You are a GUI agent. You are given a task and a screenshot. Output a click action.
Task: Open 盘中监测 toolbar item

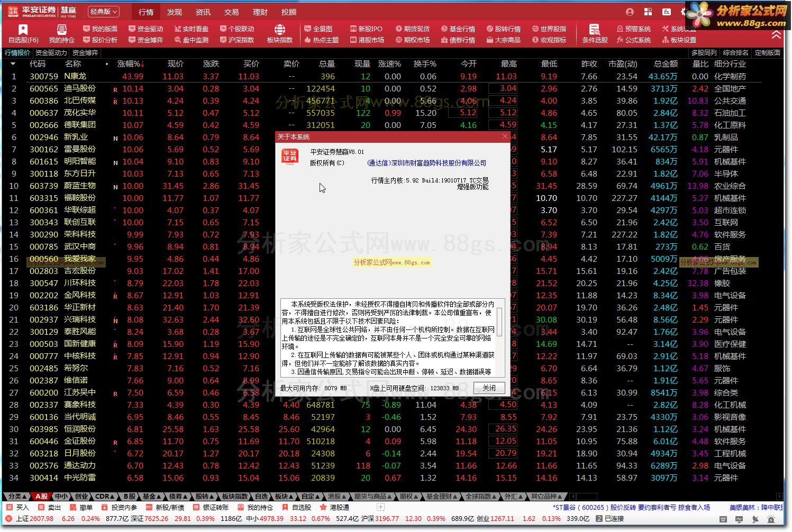click(191, 40)
